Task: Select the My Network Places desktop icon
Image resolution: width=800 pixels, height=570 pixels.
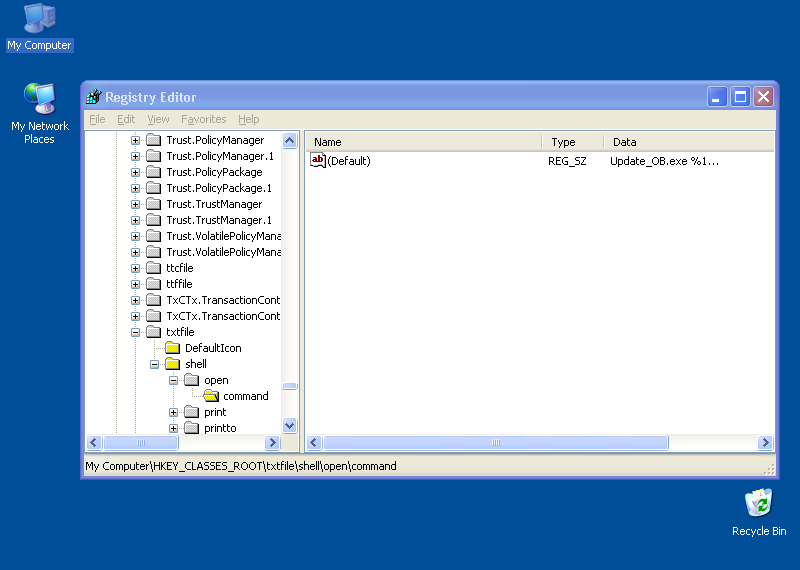Action: pos(39,113)
